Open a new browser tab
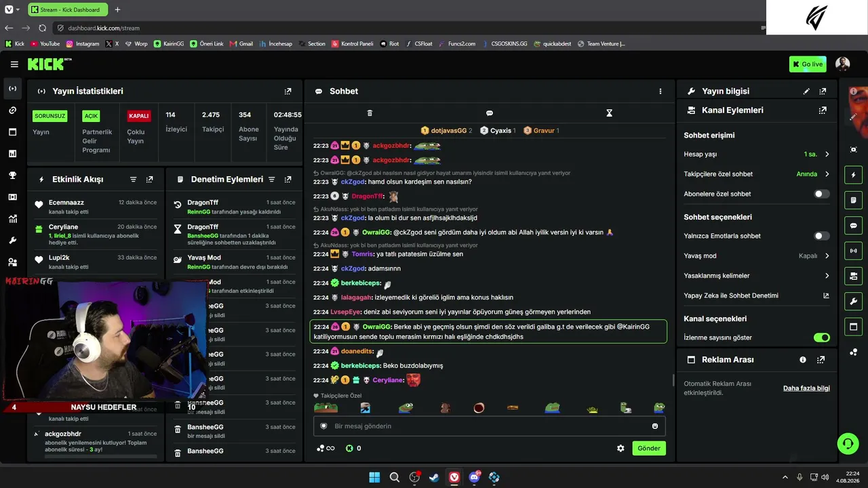The height and width of the screenshot is (488, 868). pos(117,9)
